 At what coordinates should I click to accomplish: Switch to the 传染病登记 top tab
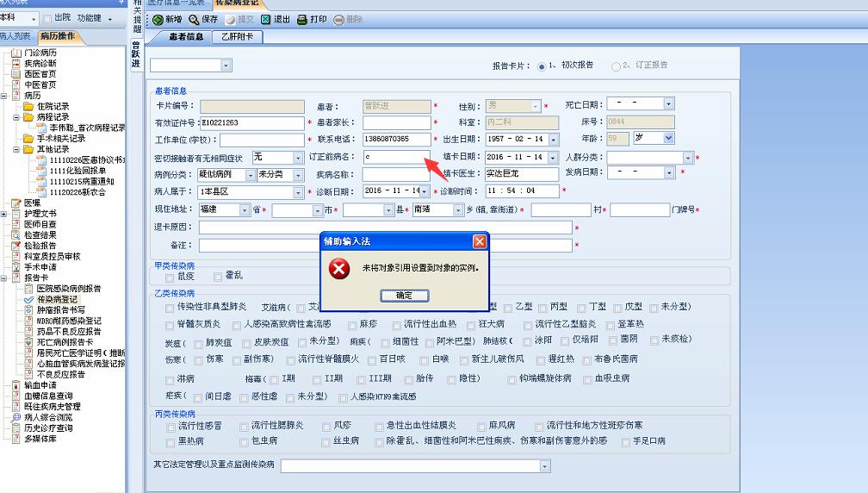(x=237, y=3)
